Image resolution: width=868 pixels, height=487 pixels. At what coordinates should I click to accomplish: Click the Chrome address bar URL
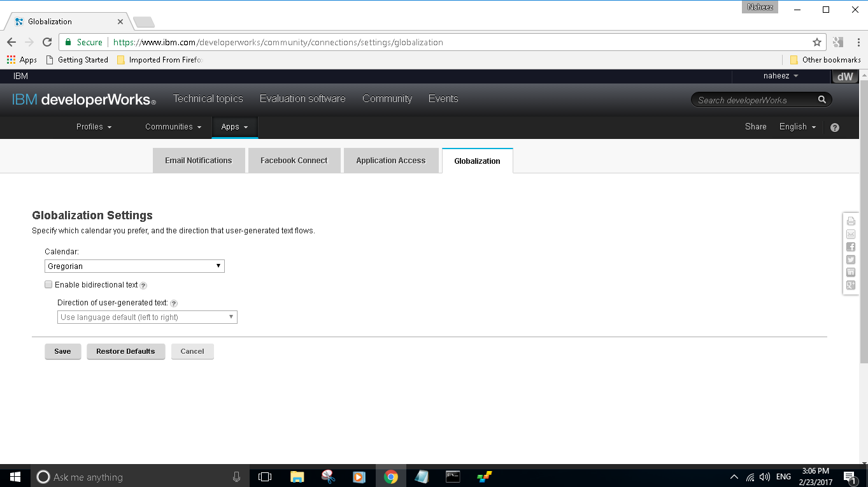coord(278,42)
